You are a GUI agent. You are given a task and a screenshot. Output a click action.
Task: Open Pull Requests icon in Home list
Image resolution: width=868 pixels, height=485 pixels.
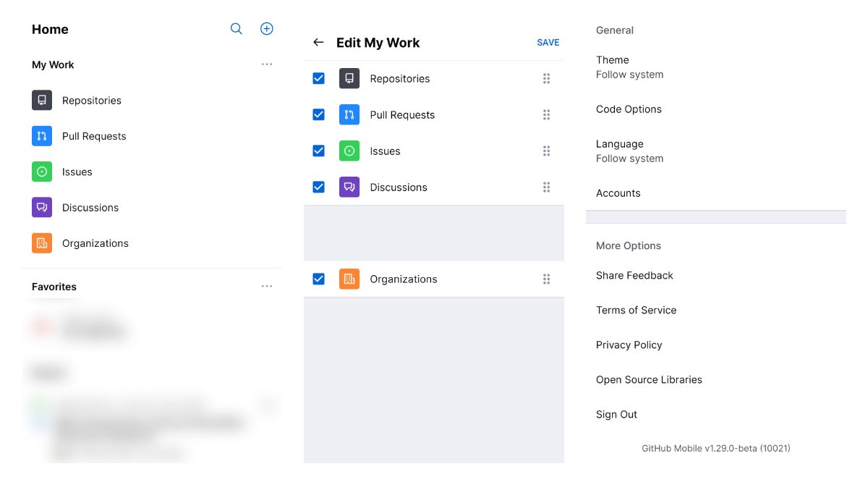[x=42, y=136]
